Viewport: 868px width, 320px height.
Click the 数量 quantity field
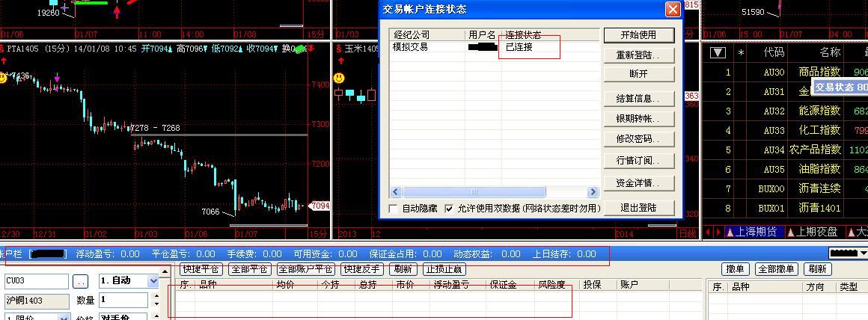click(123, 300)
